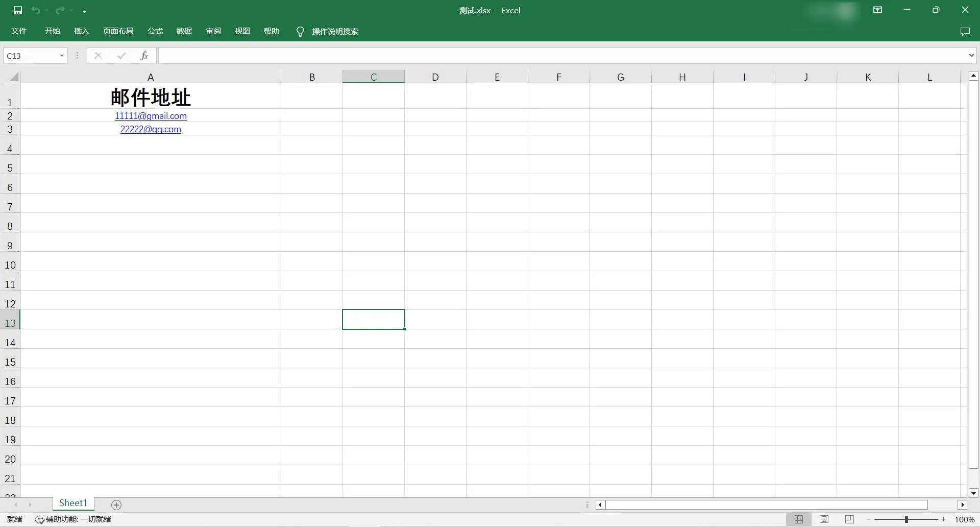Switch to Normal view mode
Image resolution: width=980 pixels, height=527 pixels.
coord(799,519)
